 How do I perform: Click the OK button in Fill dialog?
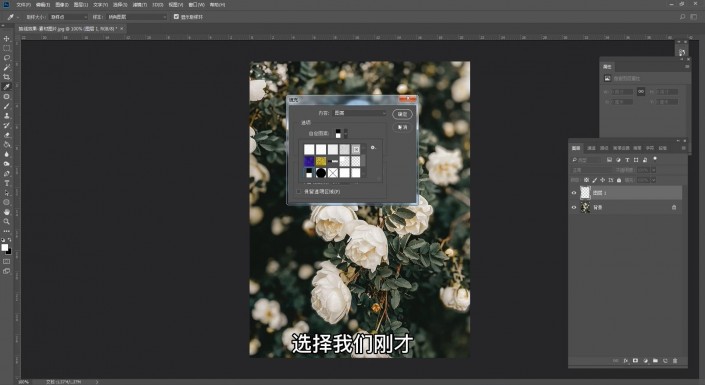[402, 114]
